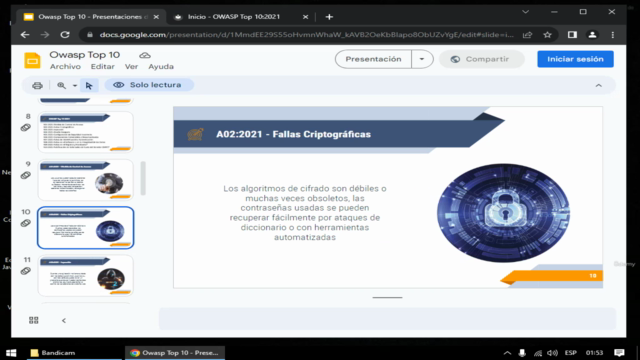Open the notification center icon

619,353
